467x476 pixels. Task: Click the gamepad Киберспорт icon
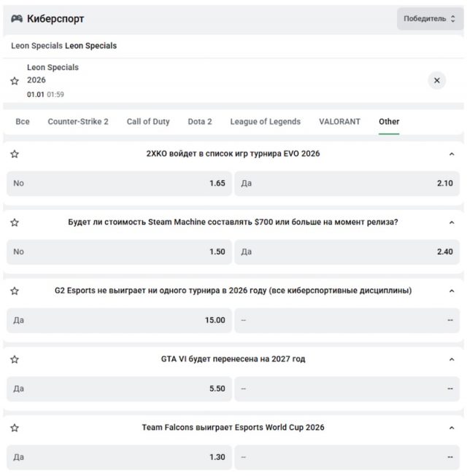pyautogui.click(x=17, y=18)
